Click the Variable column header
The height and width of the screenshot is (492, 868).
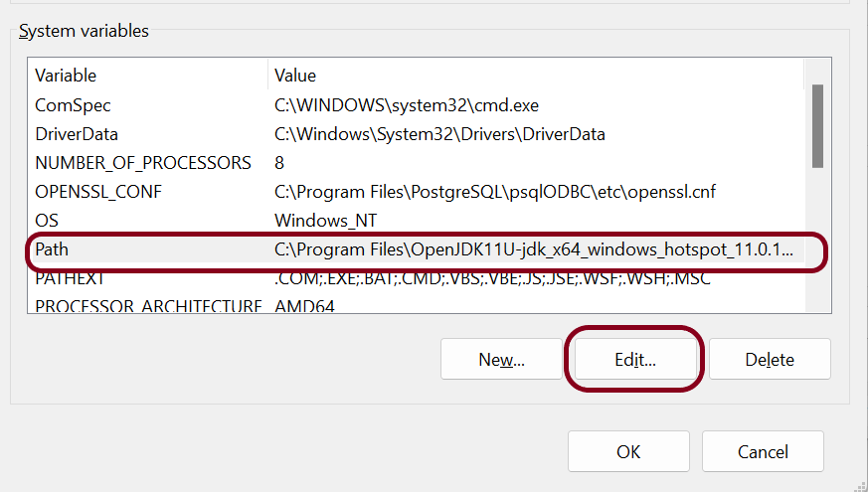pyautogui.click(x=66, y=76)
